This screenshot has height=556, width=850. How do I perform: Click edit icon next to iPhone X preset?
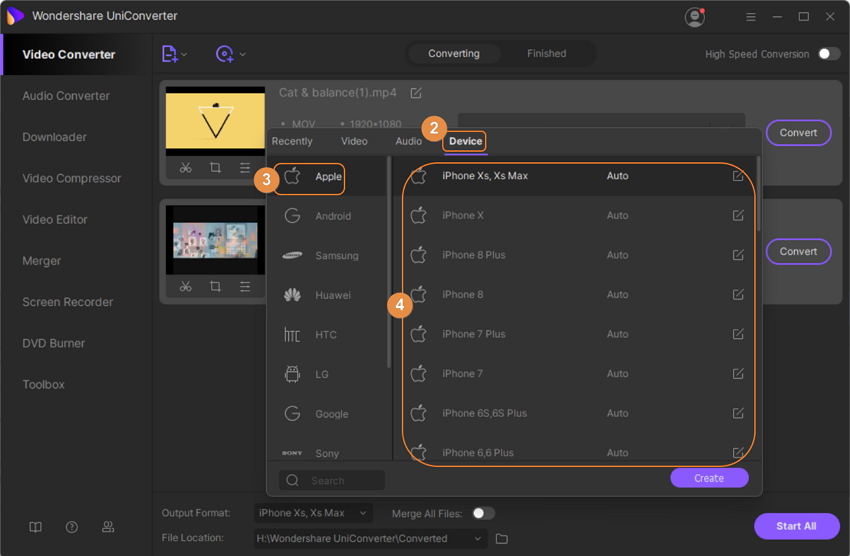pyautogui.click(x=738, y=215)
